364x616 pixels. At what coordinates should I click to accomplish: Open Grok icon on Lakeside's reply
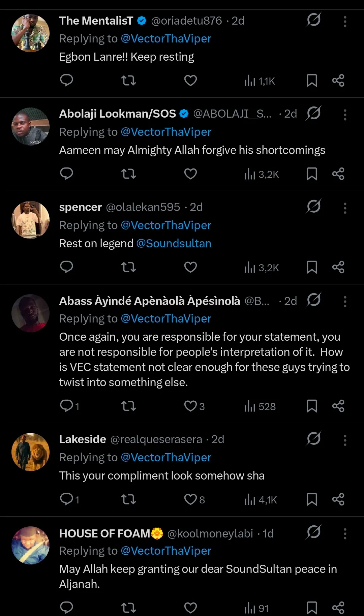(313, 439)
